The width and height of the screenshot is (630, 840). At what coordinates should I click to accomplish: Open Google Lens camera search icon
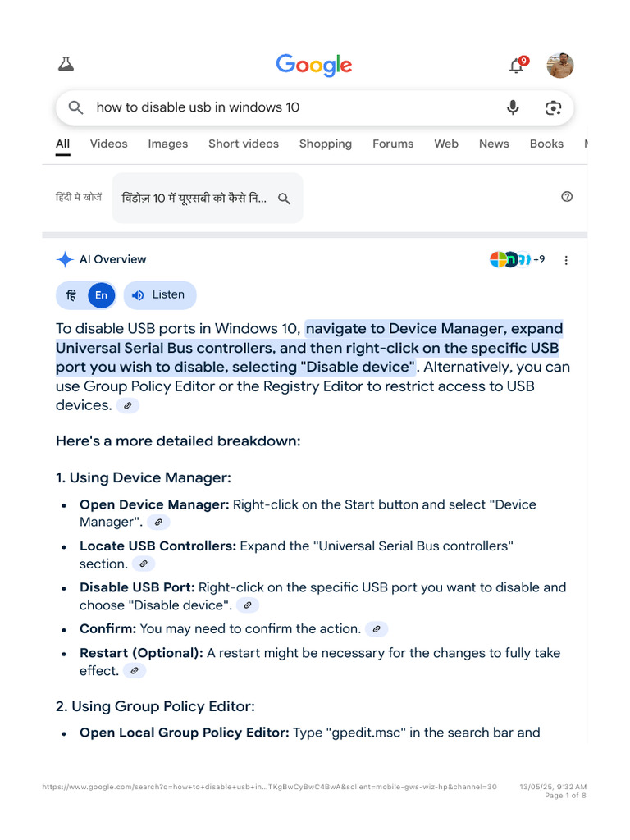[553, 107]
